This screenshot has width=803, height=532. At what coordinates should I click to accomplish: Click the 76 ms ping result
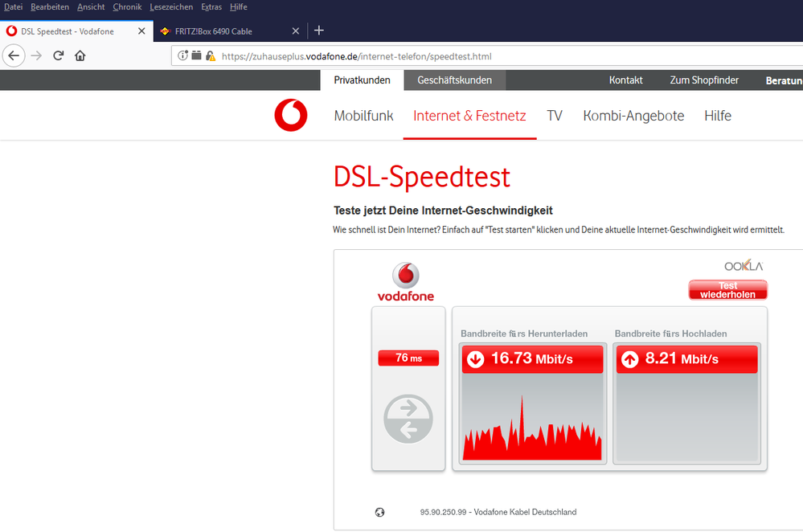[x=408, y=358]
